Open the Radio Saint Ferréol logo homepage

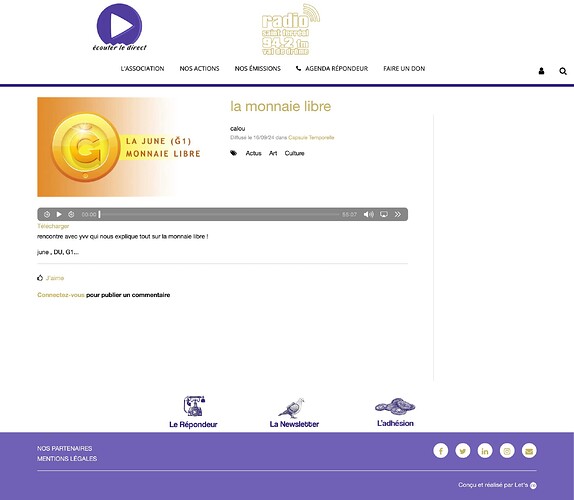point(291,30)
